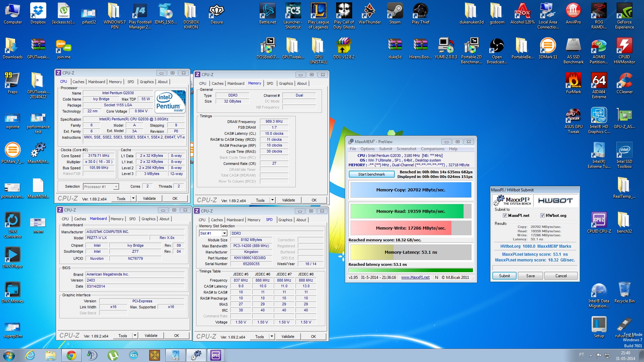644x362 pixels.
Task: Open the File menu in MaxxMEM
Action: (x=353, y=149)
